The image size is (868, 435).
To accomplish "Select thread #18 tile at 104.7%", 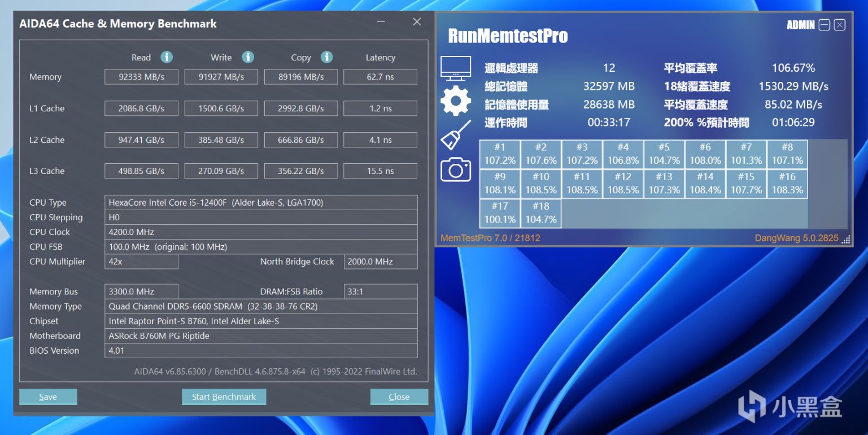I will coord(541,213).
